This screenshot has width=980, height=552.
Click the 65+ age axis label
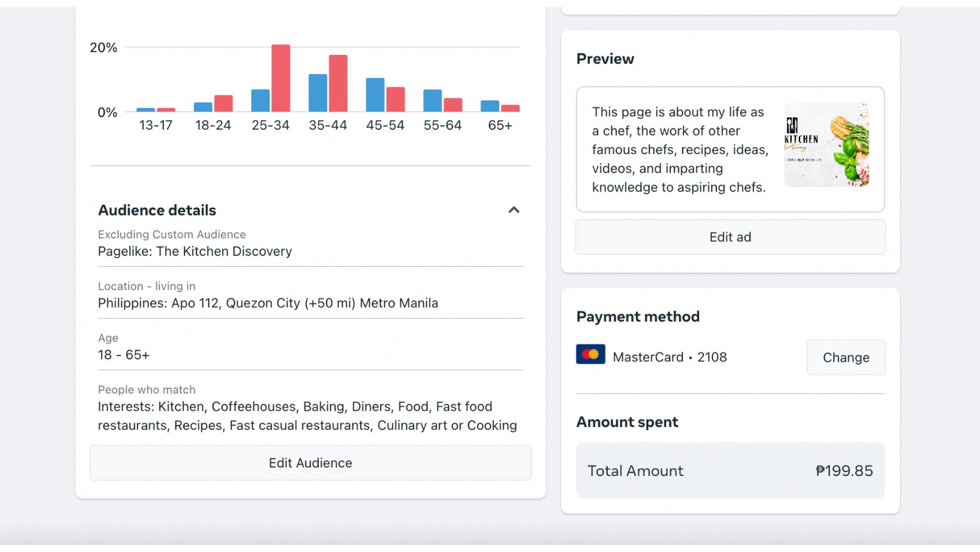[500, 125]
